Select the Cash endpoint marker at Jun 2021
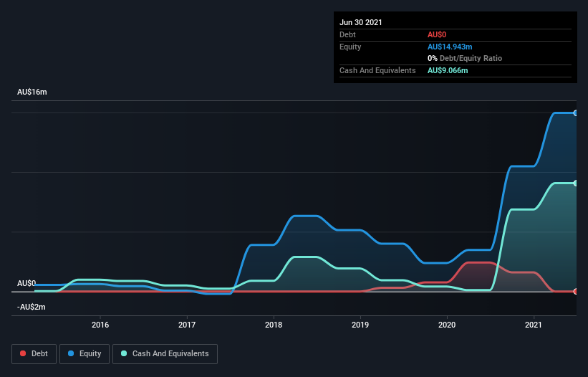The image size is (588, 377). (576, 183)
